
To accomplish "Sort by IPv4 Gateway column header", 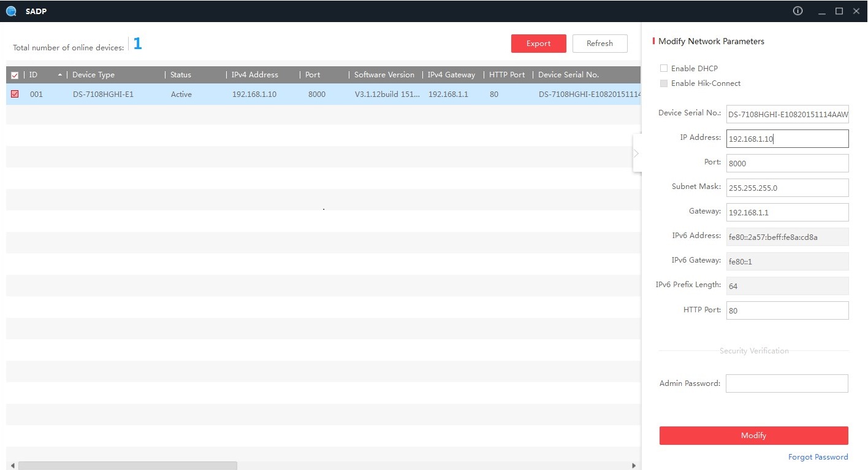I will point(451,75).
